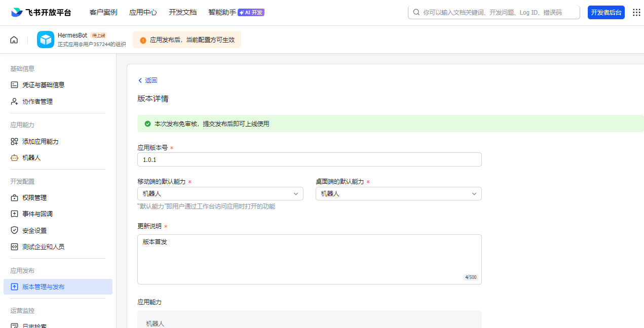Open the 智能助手 AI 开发 menu
Viewport: 644px width, 328px height.
point(236,13)
